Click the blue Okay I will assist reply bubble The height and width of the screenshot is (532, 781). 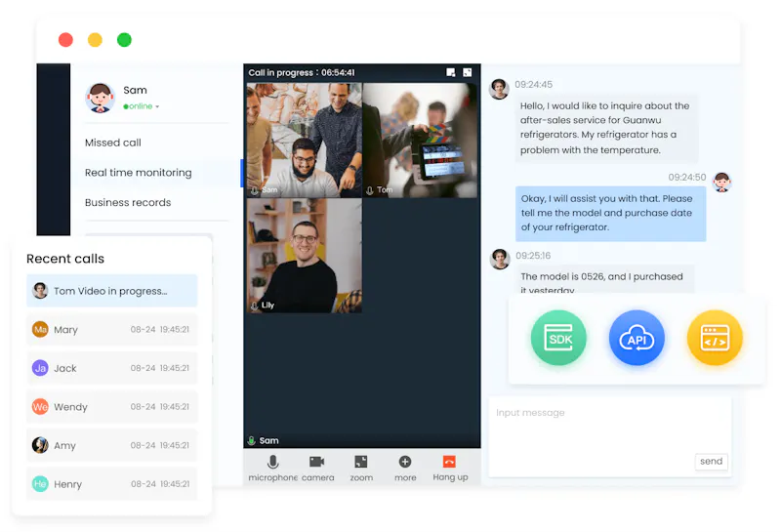pyautogui.click(x=611, y=214)
